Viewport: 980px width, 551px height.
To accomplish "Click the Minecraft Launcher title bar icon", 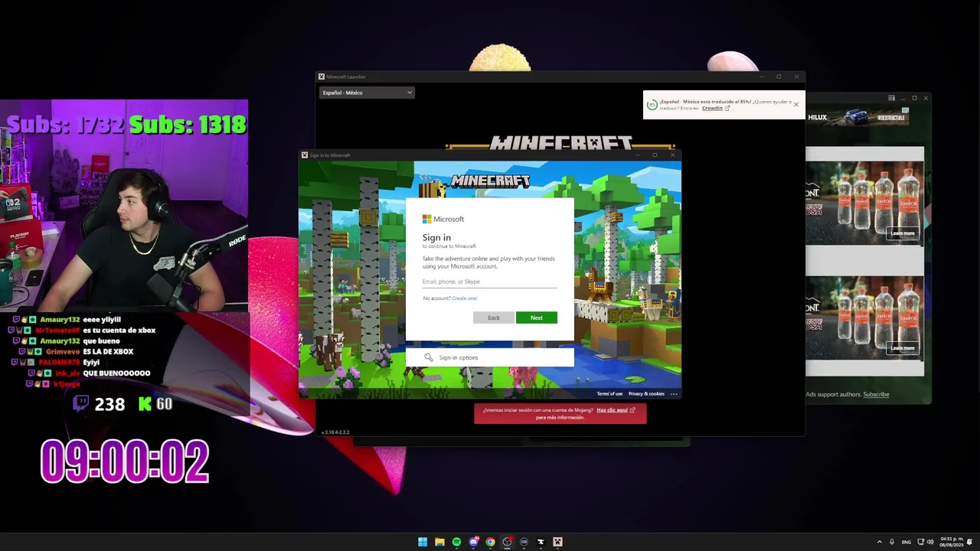I will pyautogui.click(x=322, y=77).
